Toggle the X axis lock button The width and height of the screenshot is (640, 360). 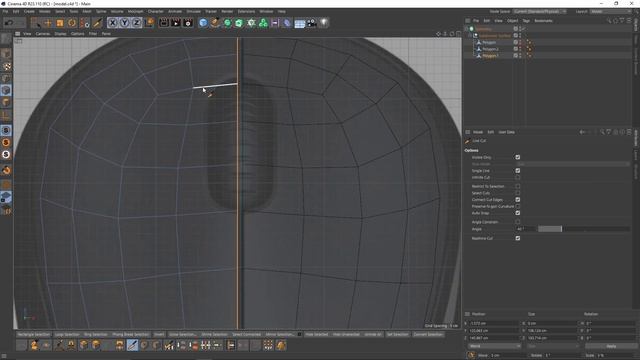(113, 23)
